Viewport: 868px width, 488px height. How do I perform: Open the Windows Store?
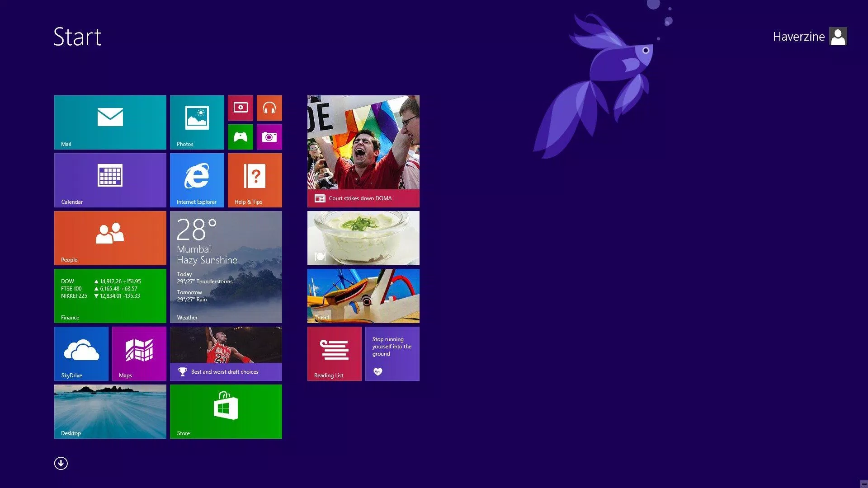click(226, 411)
